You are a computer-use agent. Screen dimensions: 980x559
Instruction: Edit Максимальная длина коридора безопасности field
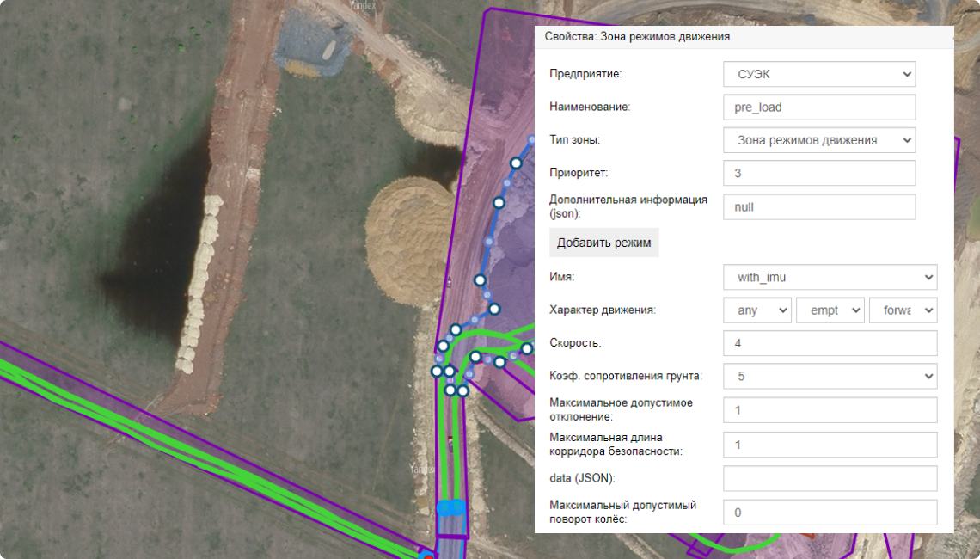click(x=830, y=445)
